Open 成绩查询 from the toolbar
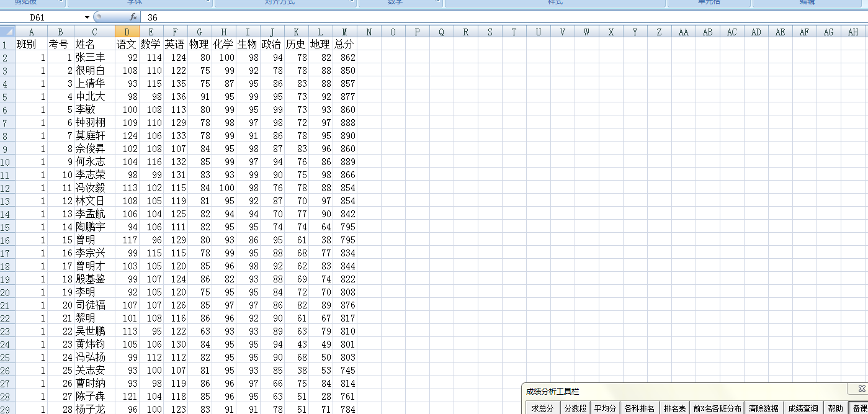This screenshot has width=868, height=414. tap(803, 408)
